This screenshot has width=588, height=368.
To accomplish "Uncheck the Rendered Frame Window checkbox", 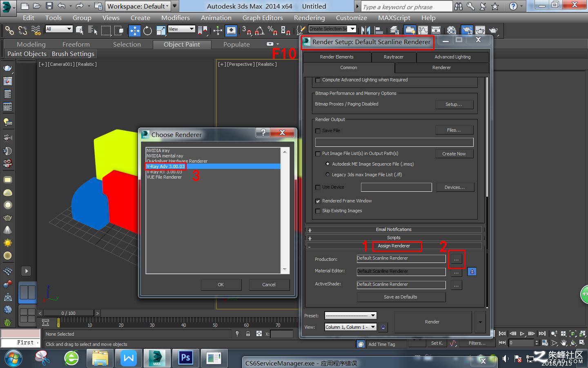I will (318, 201).
